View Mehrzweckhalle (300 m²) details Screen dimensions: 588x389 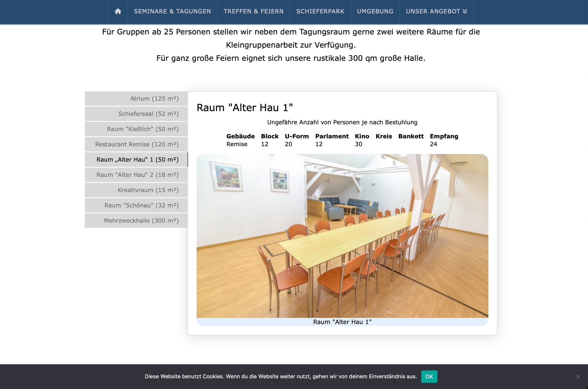[136, 220]
